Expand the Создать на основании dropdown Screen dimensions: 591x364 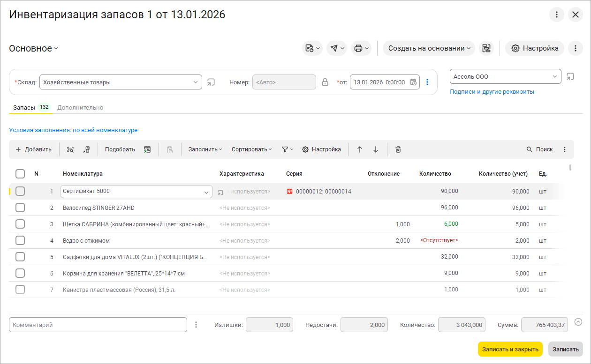pos(429,48)
